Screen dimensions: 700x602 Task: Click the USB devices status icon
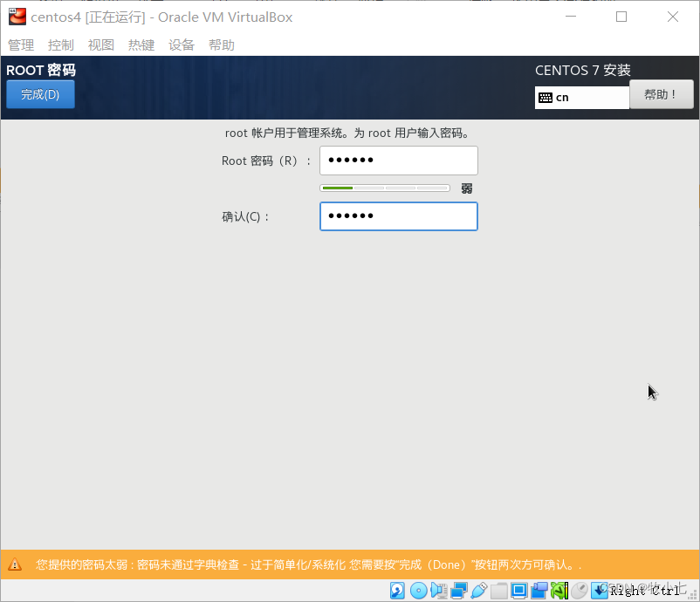pos(478,591)
